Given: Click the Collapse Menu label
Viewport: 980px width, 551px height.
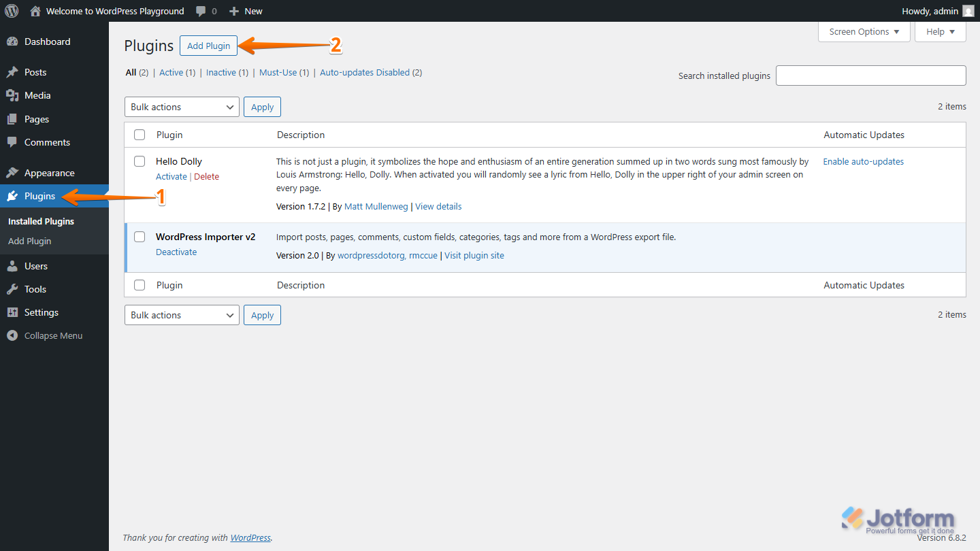Looking at the screenshot, I should (x=53, y=335).
